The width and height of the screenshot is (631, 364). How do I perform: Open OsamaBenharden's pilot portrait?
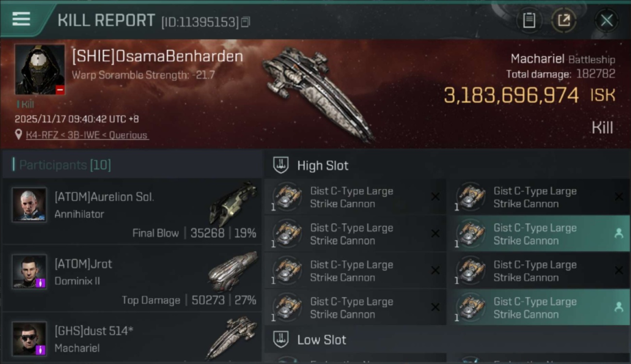pyautogui.click(x=40, y=69)
